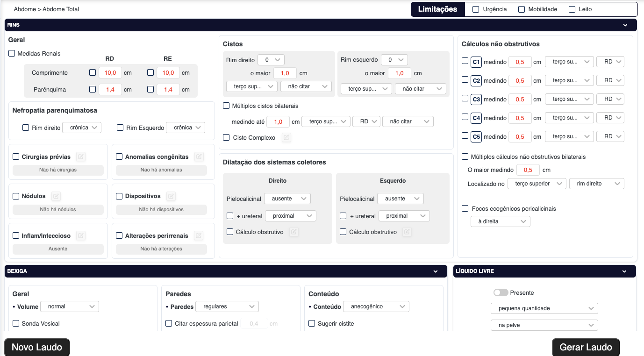Click edit icon next to Dispositivos
Screen dimensions: 644x356
(x=171, y=196)
